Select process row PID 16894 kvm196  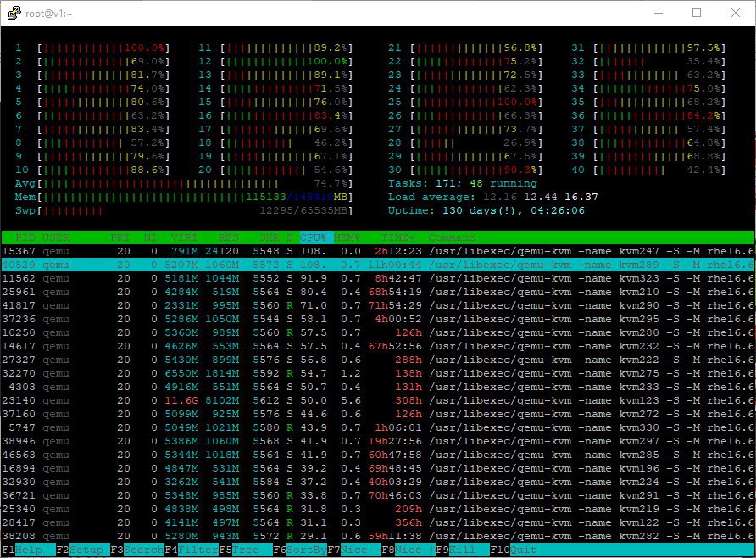(378, 468)
